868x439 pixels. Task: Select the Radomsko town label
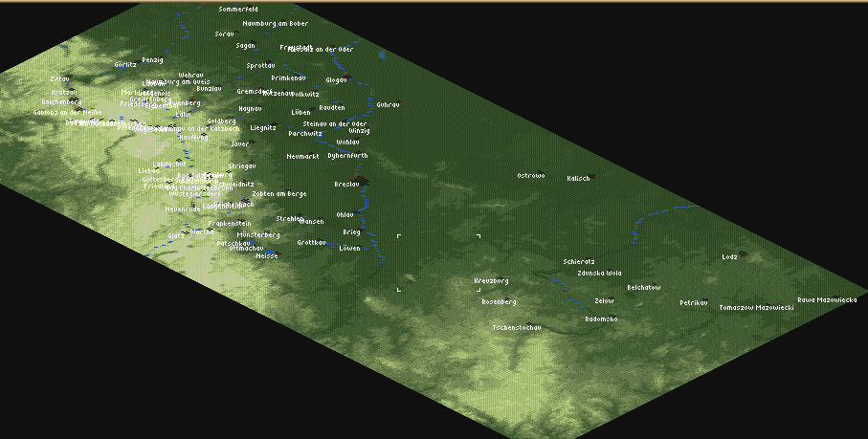(x=600, y=318)
